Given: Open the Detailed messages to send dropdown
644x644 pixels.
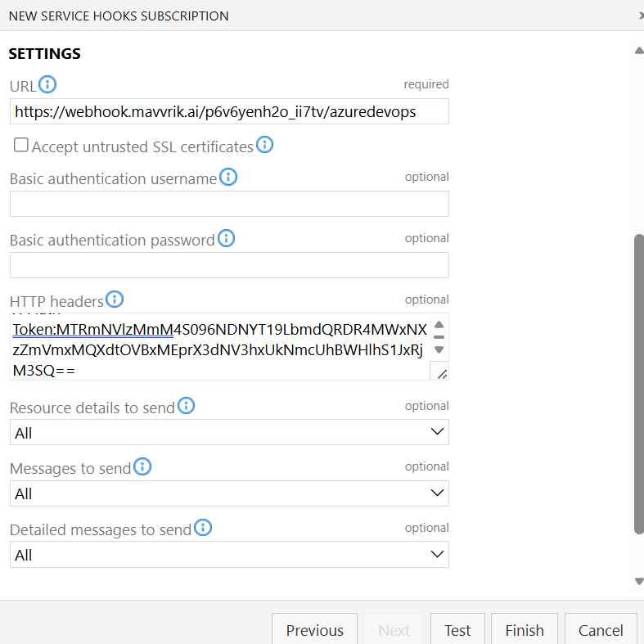Looking at the screenshot, I should click(x=229, y=555).
